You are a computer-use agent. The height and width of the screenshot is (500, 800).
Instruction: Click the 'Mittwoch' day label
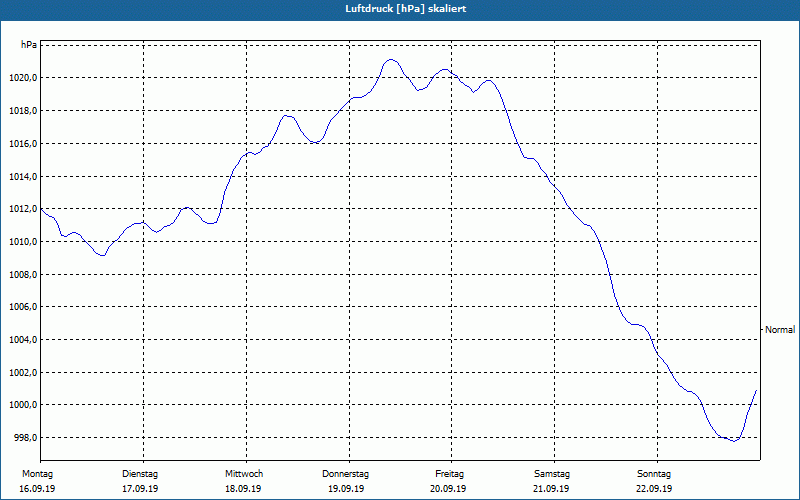pos(244,474)
